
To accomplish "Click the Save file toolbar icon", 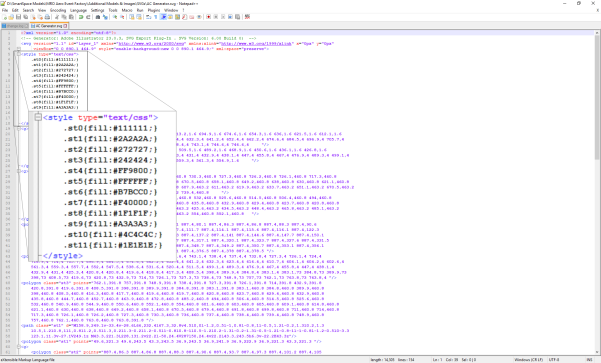I will [18, 17].
